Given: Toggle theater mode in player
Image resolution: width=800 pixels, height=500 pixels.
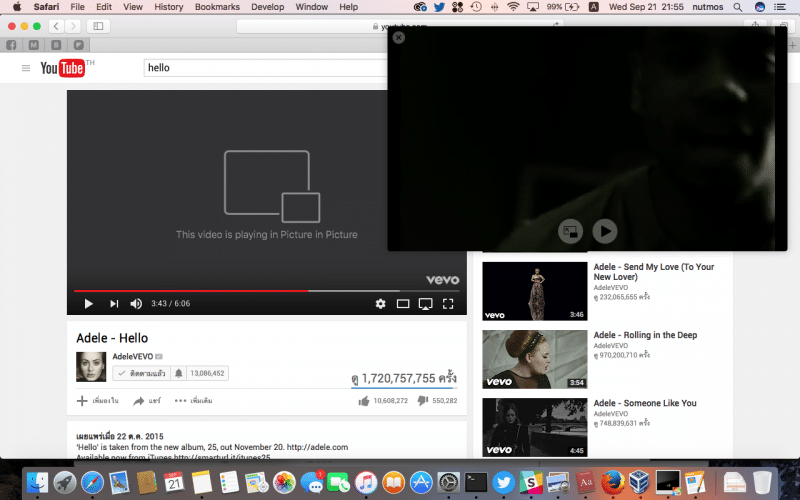Looking at the screenshot, I should click(403, 304).
